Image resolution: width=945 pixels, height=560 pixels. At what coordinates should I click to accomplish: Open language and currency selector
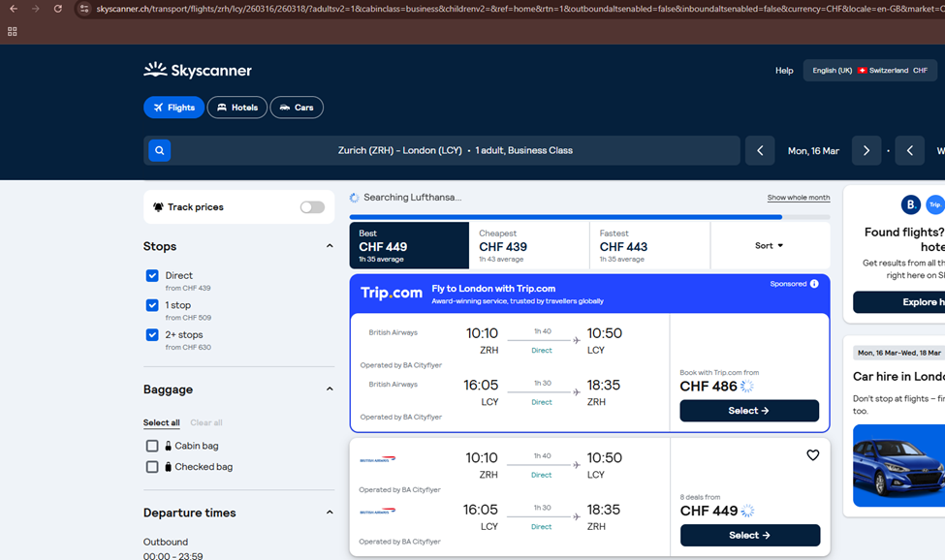point(869,71)
